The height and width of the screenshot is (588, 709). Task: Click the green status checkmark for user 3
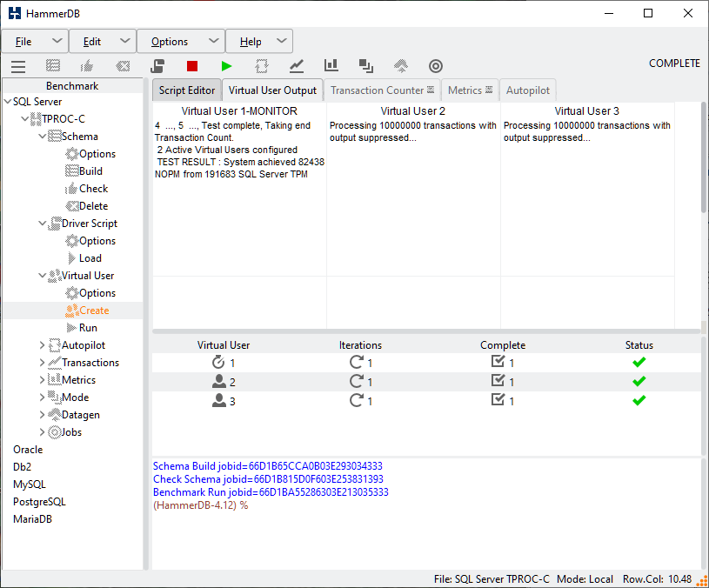tap(639, 400)
